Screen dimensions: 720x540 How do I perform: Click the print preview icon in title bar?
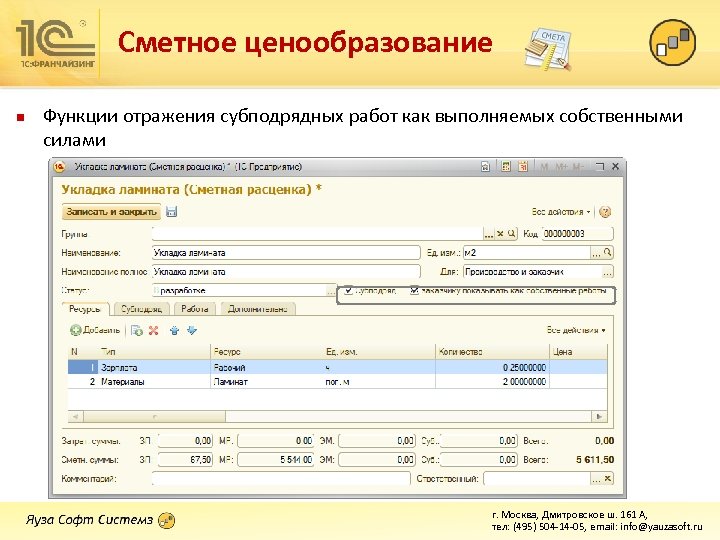485,167
